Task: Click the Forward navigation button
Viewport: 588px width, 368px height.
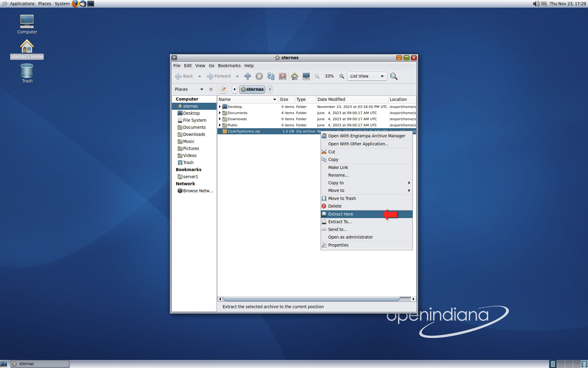Action: (219, 76)
